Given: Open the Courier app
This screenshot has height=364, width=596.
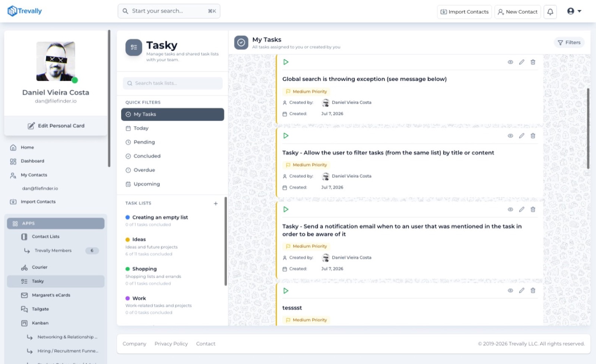Looking at the screenshot, I should click(39, 268).
